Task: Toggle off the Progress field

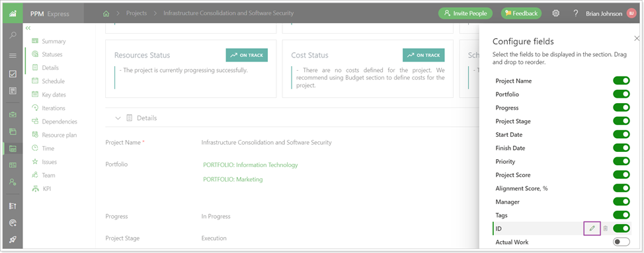Action: pos(621,108)
